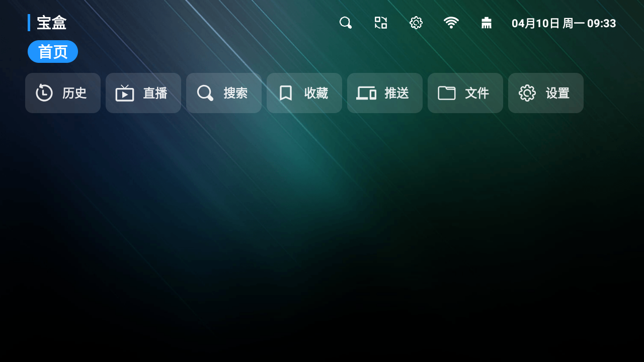Click the 收藏 text label
Viewport: 644px width, 362px height.
(316, 93)
